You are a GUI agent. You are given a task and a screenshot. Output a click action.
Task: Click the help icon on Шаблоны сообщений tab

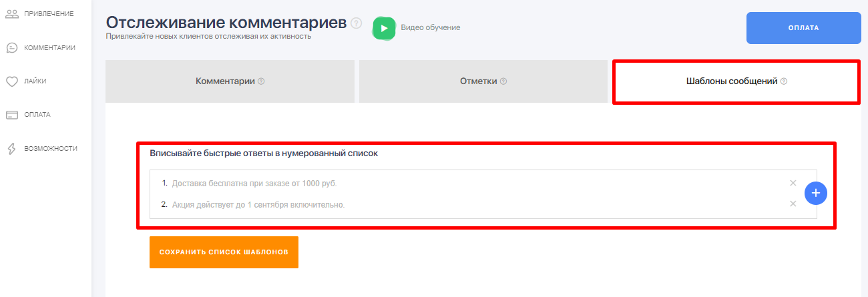[x=784, y=81]
